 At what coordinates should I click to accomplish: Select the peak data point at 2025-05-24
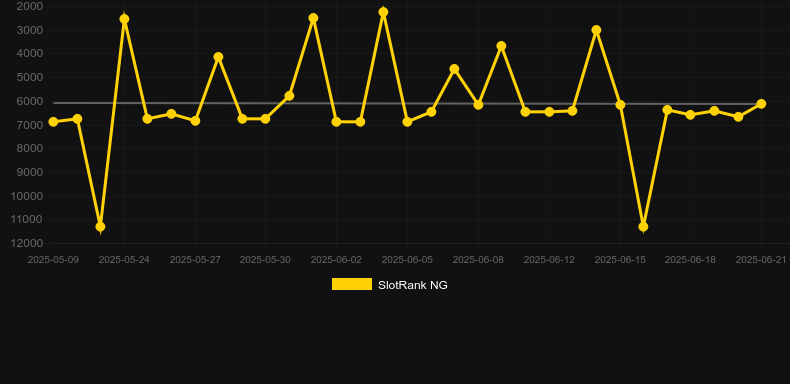(x=124, y=19)
